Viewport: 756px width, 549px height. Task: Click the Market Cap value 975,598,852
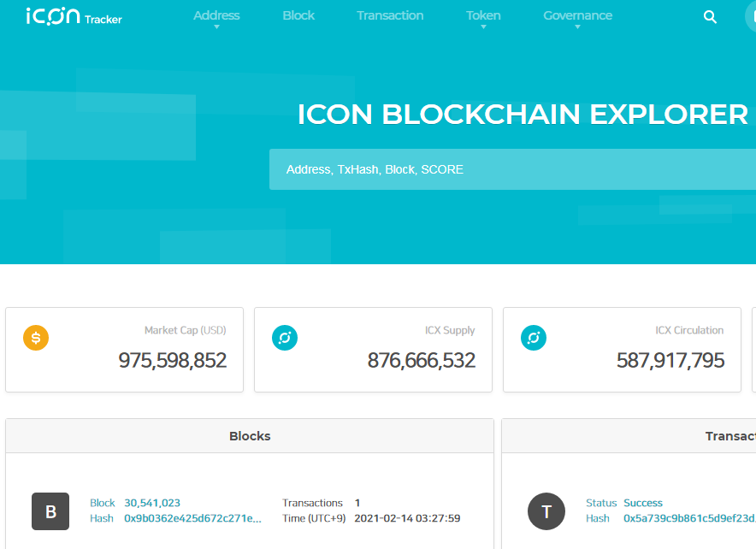pos(173,360)
